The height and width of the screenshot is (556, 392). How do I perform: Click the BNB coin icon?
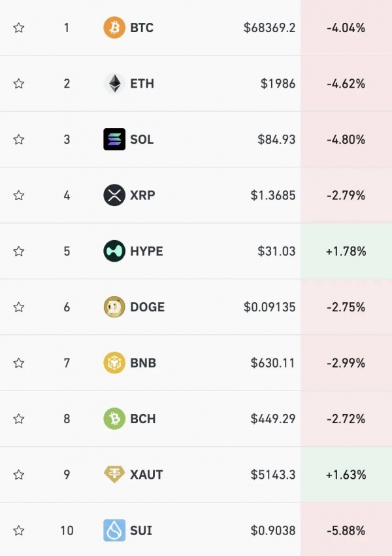114,362
